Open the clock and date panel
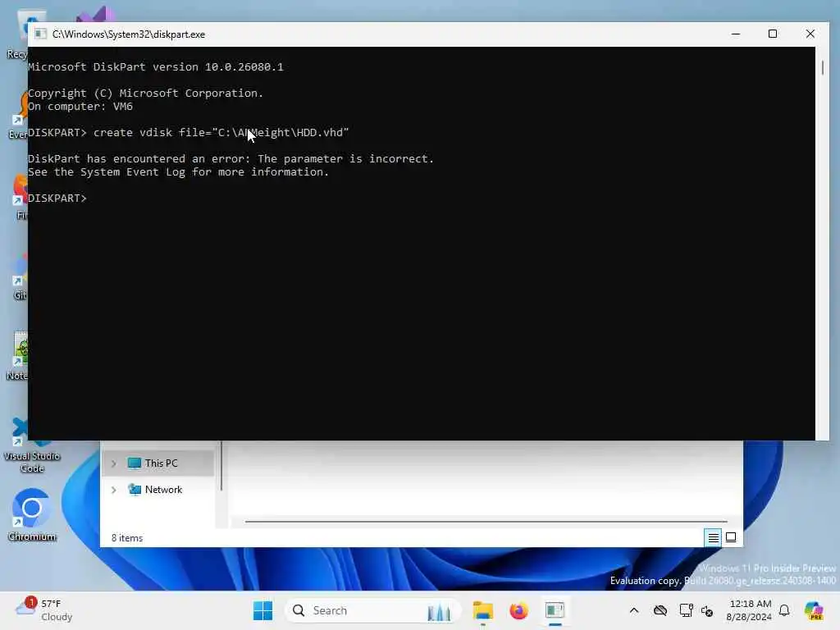This screenshot has width=840, height=630. pos(748,610)
